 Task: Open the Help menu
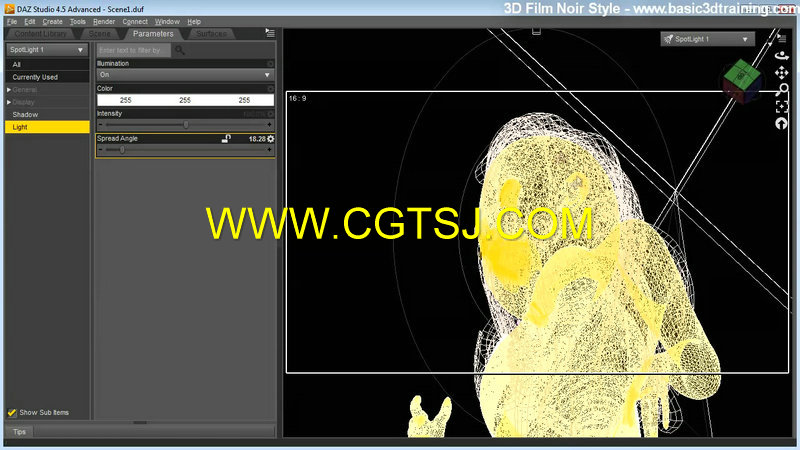[194, 22]
